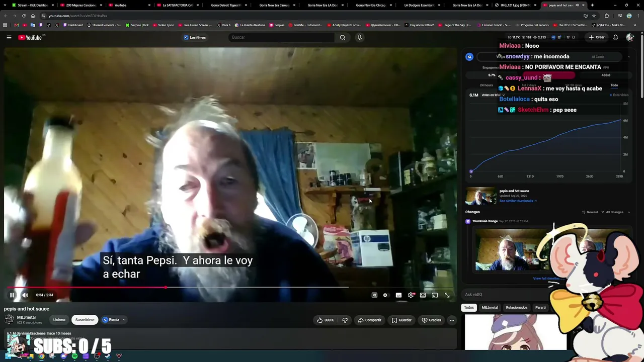Image resolution: width=644 pixels, height=362 pixels.
Task: Switch to theater mode
Action: tap(423, 295)
